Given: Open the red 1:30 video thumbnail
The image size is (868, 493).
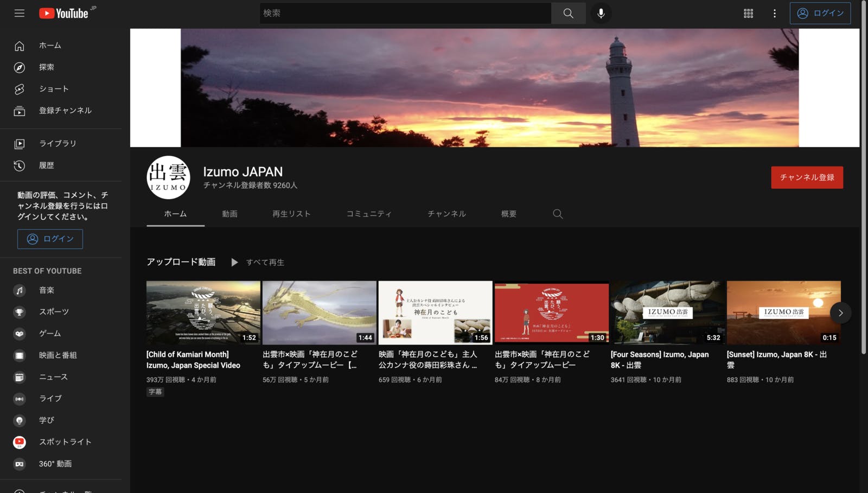Looking at the screenshot, I should [552, 312].
